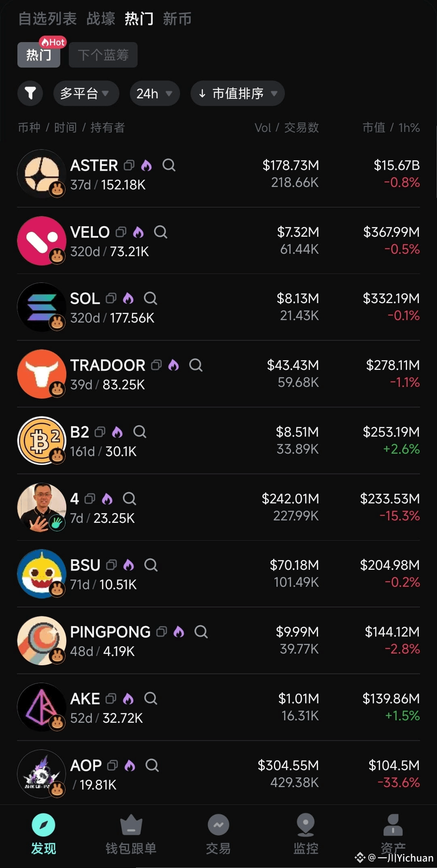The height and width of the screenshot is (868, 437).
Task: Select the 热门 Hot filter chip
Action: tap(39, 55)
